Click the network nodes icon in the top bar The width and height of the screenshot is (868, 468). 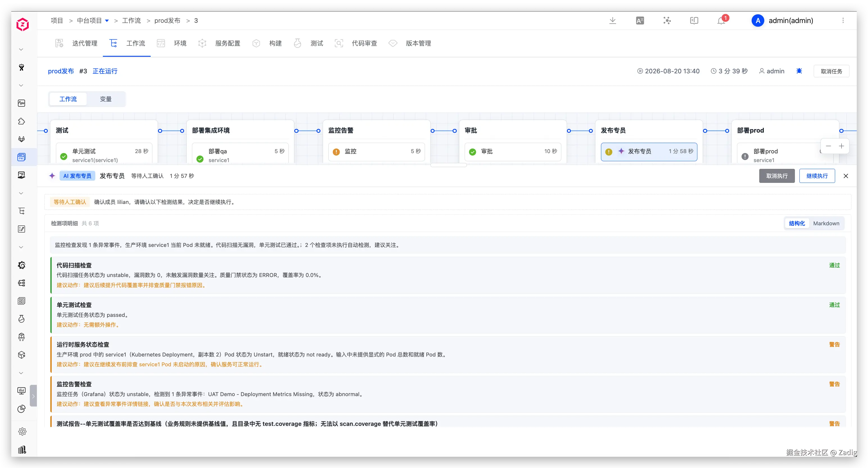(x=667, y=21)
